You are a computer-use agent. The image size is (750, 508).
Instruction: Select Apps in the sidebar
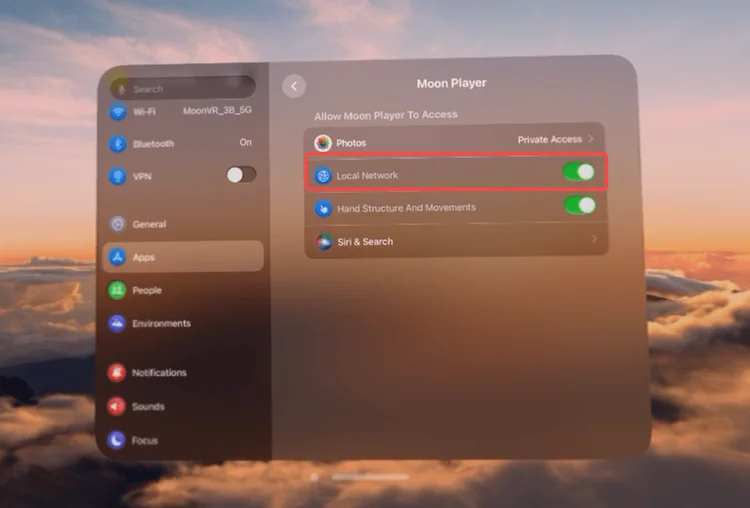pyautogui.click(x=183, y=257)
